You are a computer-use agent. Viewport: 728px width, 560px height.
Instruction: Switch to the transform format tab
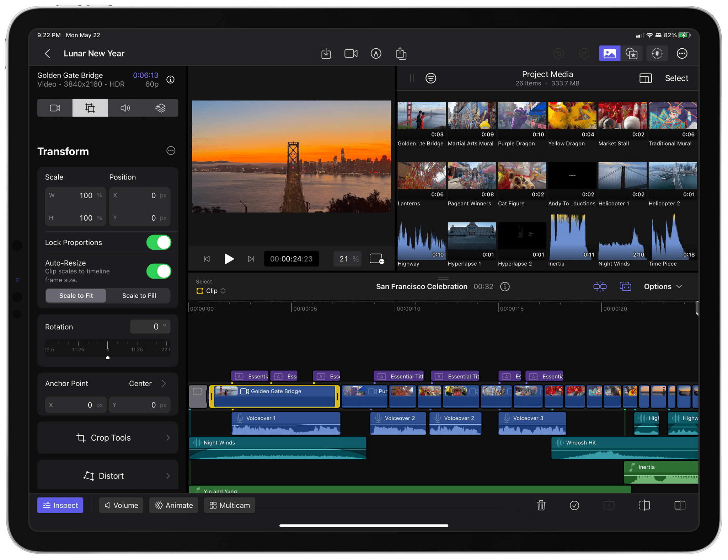point(90,108)
